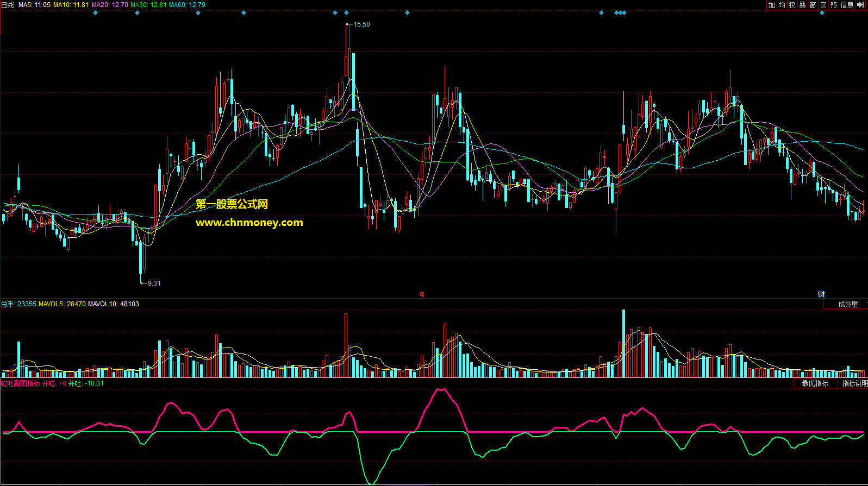Image resolution: width=868 pixels, height=486 pixels.
Task: Click the MA20: 12.70 label
Action: (110, 5)
